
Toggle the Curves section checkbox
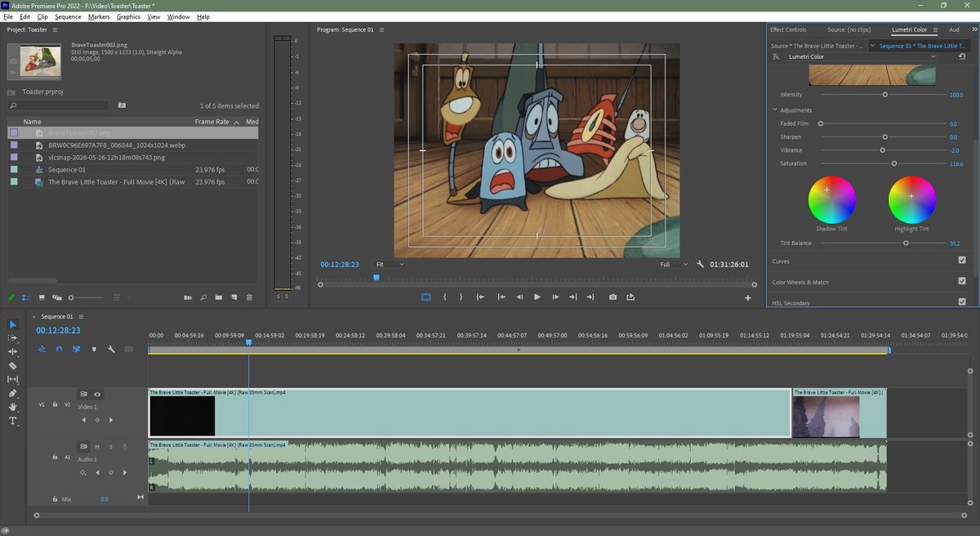coord(962,261)
